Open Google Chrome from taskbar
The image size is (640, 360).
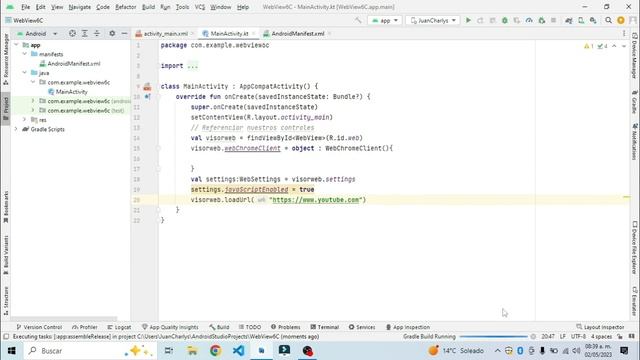pos(216,351)
